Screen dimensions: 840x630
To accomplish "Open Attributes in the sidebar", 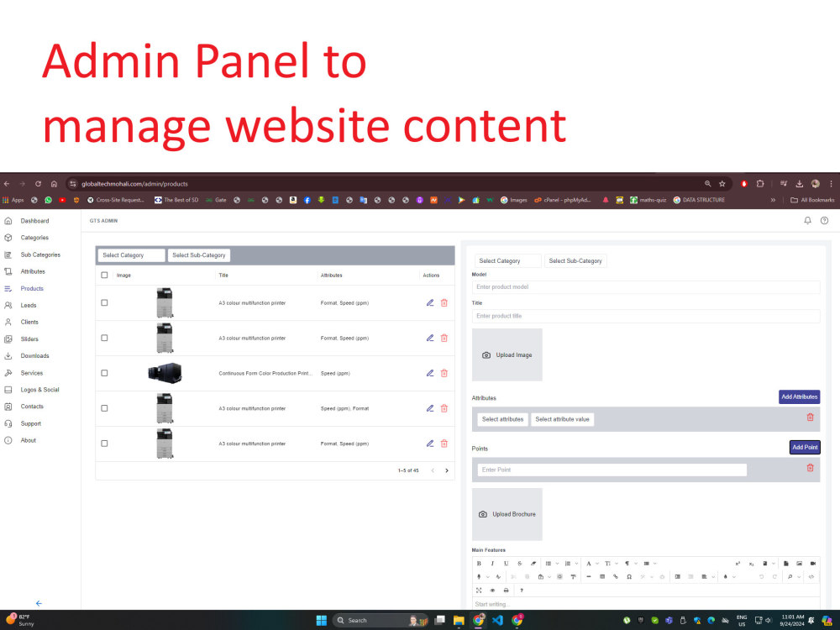I will [x=33, y=271].
